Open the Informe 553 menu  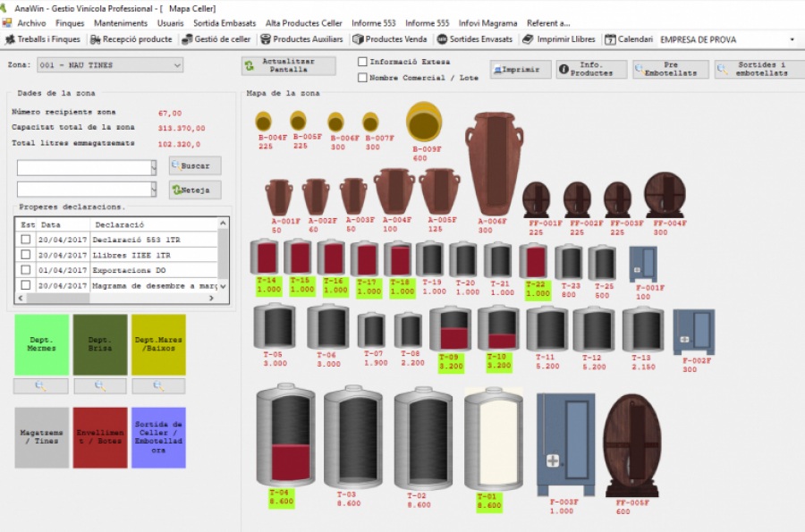tap(374, 23)
